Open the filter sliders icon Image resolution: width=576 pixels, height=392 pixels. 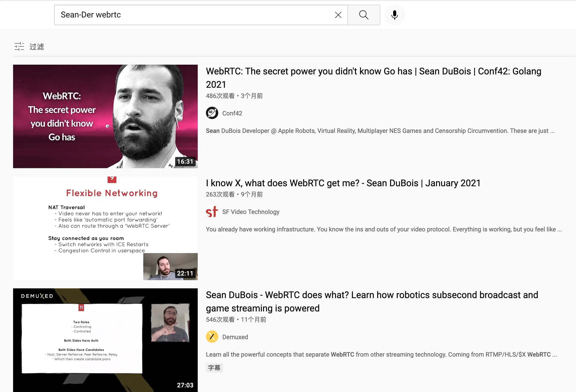pyautogui.click(x=19, y=46)
